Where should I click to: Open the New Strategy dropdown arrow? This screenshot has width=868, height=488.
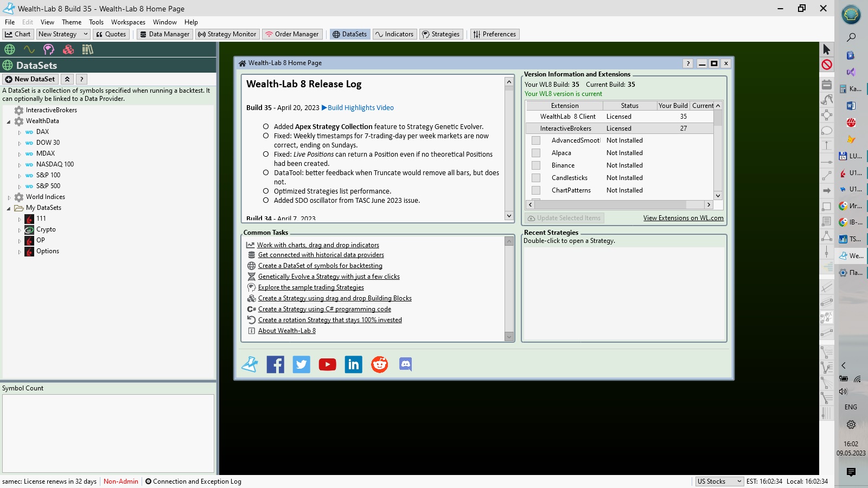point(85,34)
